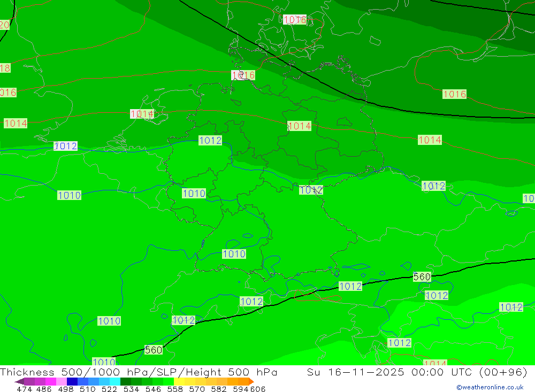Image resolution: width=535 pixels, height=392 pixels.
Task: Click legend value 474
Action: (24, 389)
